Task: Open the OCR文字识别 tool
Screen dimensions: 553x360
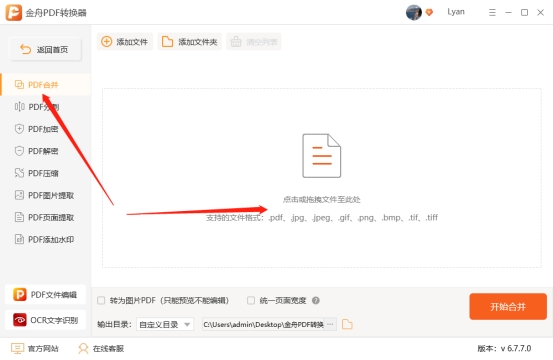Action: 45,320
